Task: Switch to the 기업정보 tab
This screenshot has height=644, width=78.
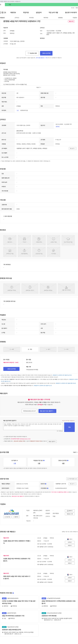Action: (75, 18)
